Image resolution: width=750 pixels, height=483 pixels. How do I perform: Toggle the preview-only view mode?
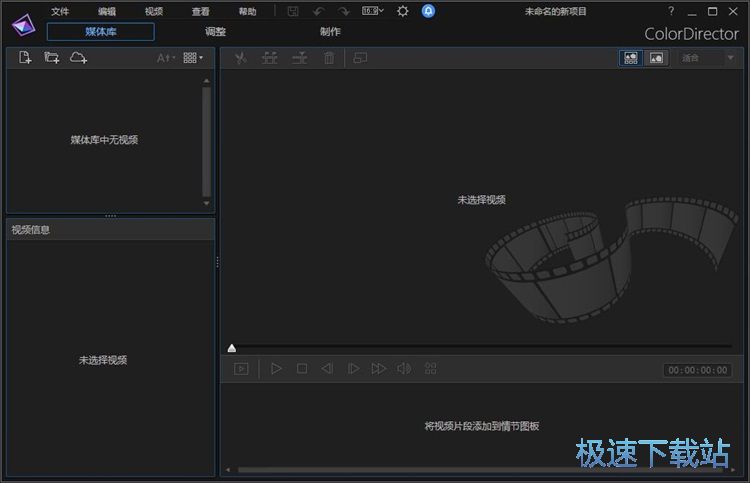[x=656, y=58]
